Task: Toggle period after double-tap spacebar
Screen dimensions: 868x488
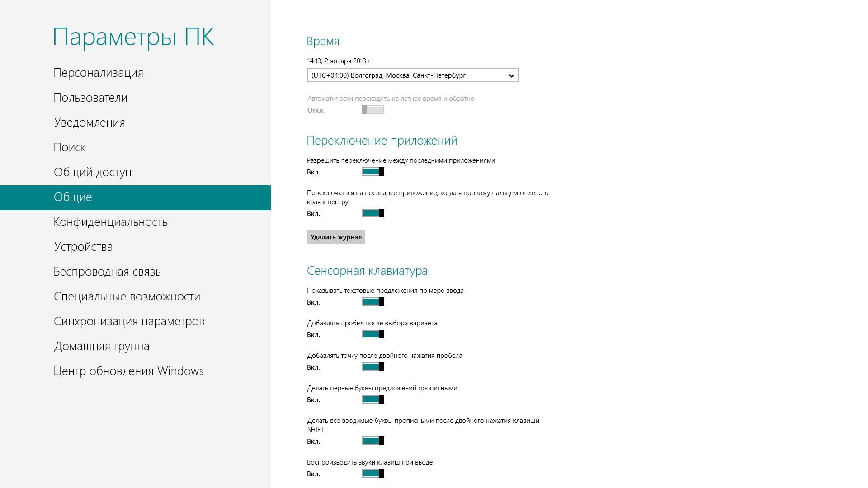Action: [373, 367]
